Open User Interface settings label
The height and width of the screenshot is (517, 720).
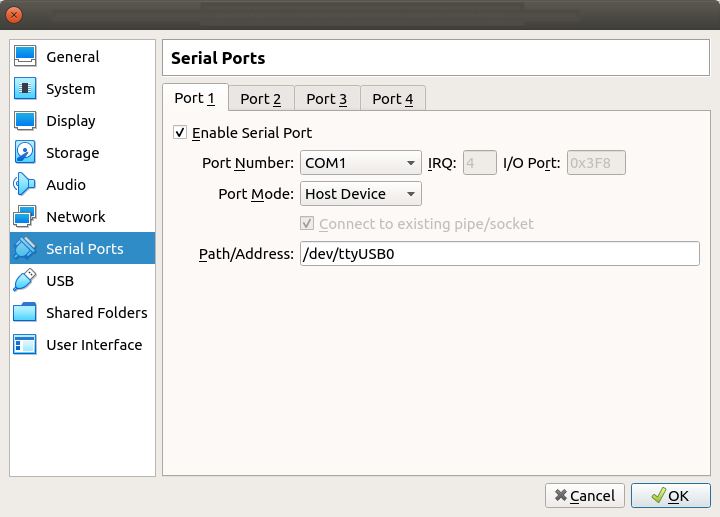pyautogui.click(x=94, y=345)
